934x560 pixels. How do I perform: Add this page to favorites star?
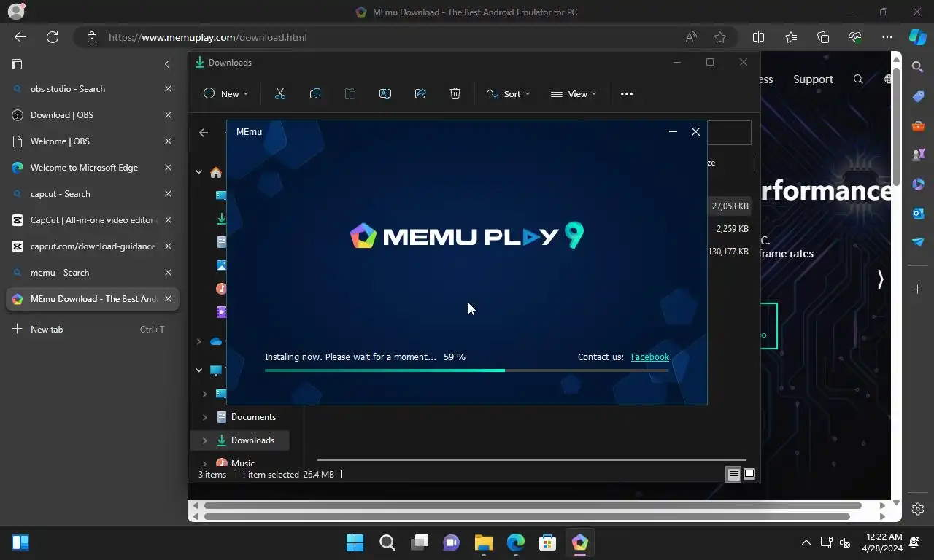(720, 37)
